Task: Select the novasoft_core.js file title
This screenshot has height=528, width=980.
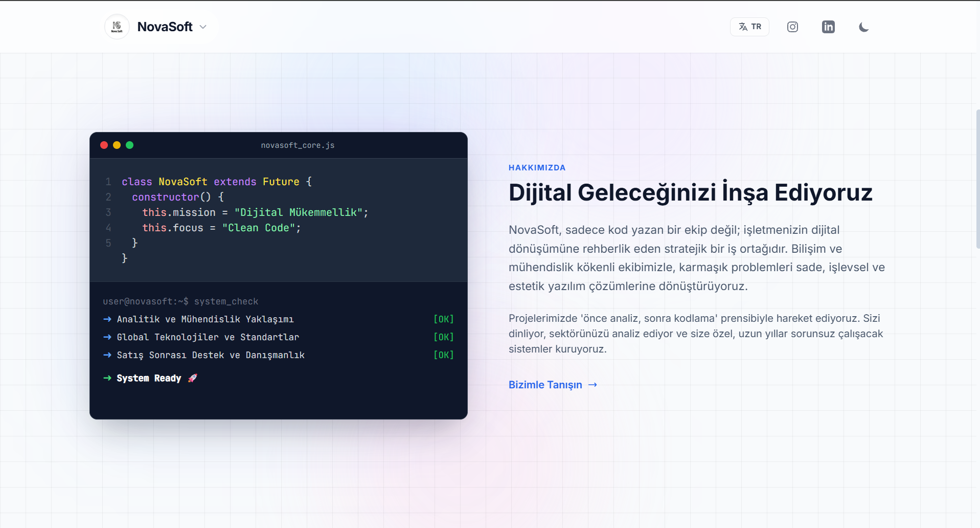Action: [x=298, y=145]
